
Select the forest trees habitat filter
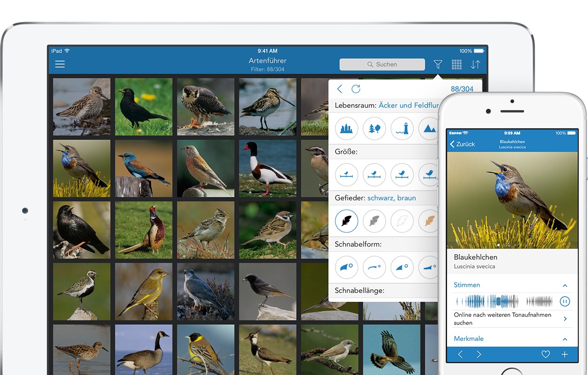click(374, 129)
